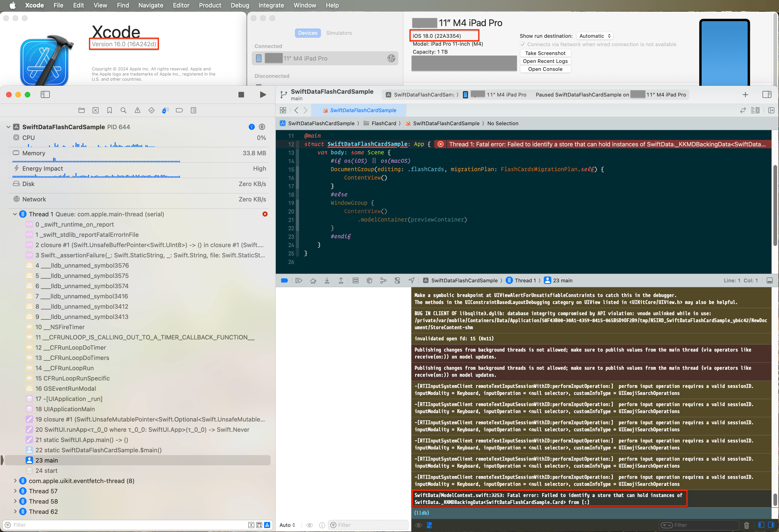Toggle the inspector panel at the top right
The image size is (779, 532).
(x=767, y=94)
